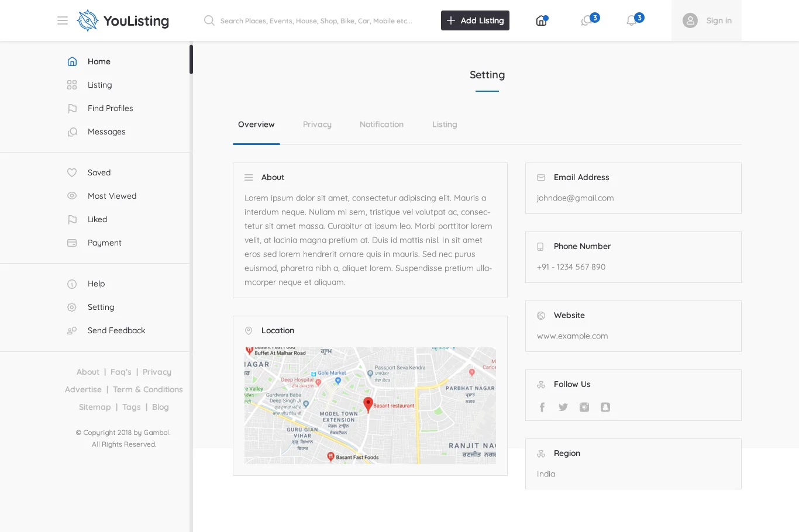Click the Add Listing button
This screenshot has width=799, height=532.
(475, 20)
